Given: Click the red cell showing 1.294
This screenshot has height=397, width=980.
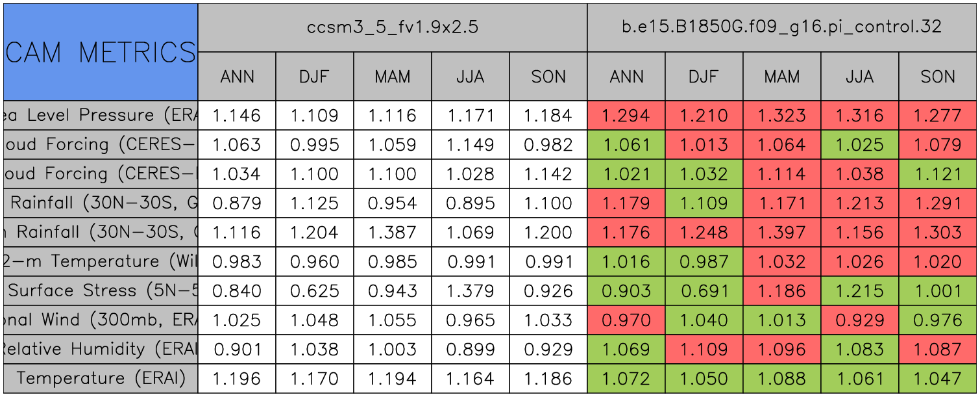Looking at the screenshot, I should [x=626, y=116].
